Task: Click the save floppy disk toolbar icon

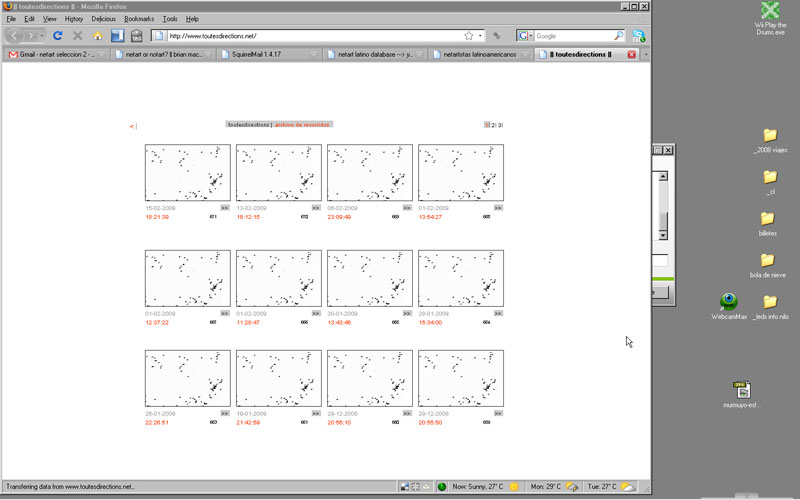Action: pyautogui.click(x=117, y=36)
